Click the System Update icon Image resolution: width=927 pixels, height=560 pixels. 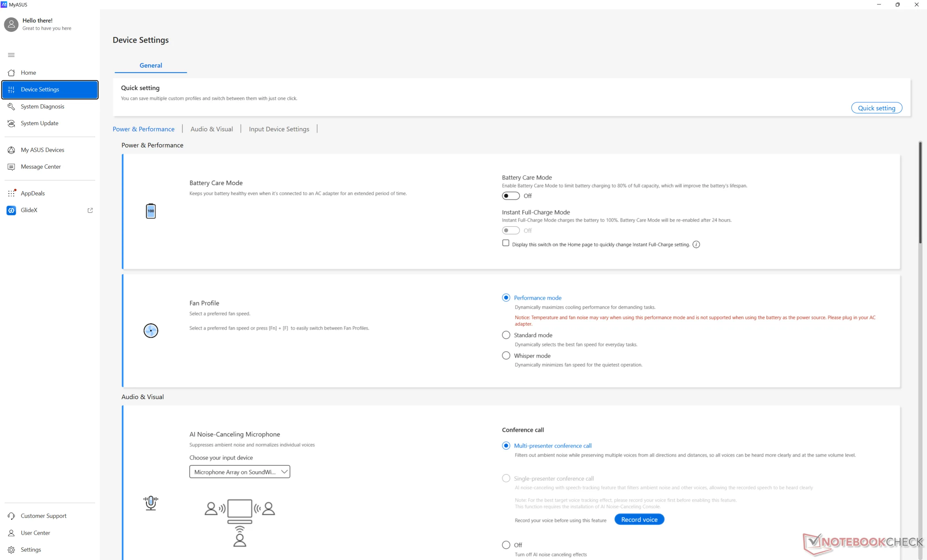(11, 123)
